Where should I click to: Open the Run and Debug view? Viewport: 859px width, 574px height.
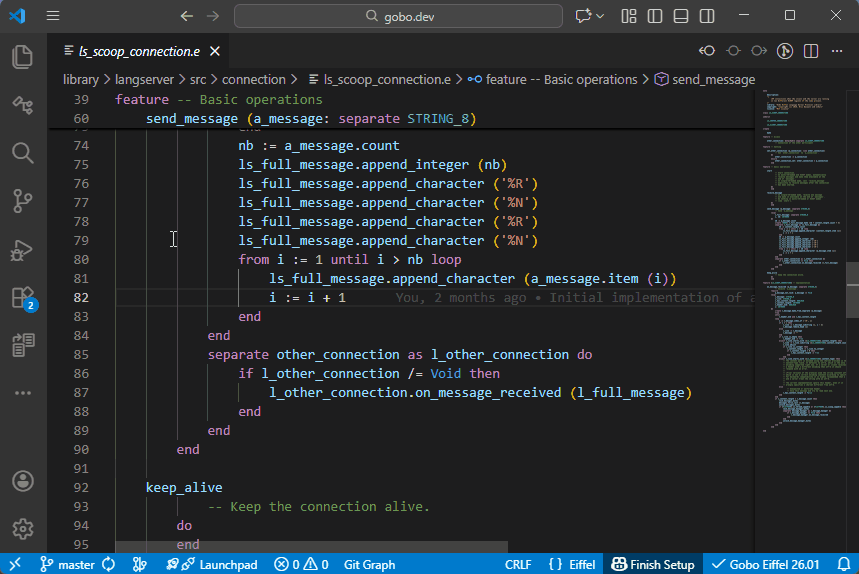(23, 250)
